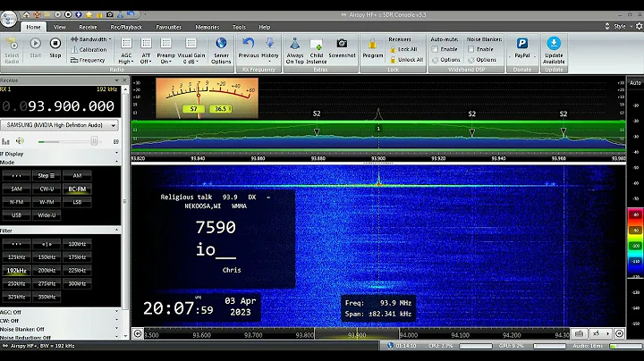Open the Select Radio tool
The width and height of the screenshot is (644, 361).
[12, 50]
